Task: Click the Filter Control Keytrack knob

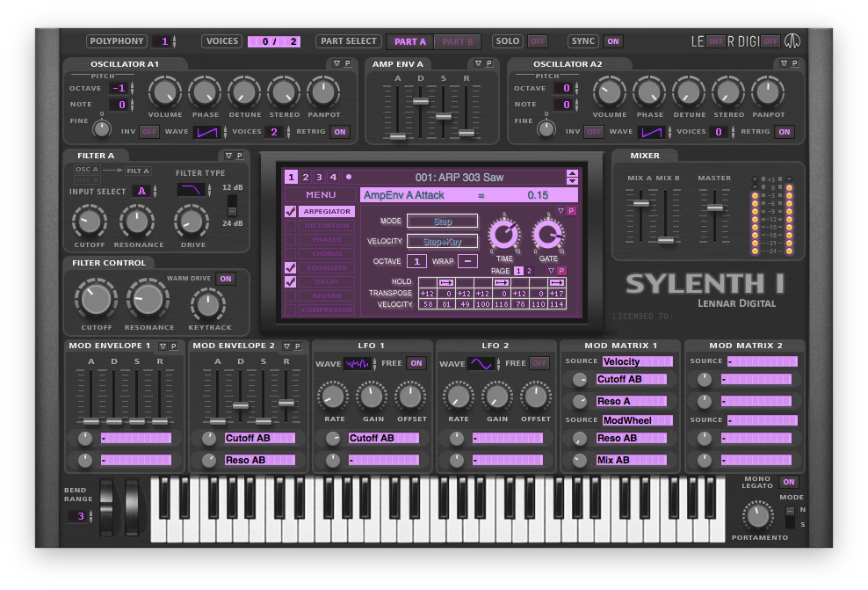Action: [208, 305]
